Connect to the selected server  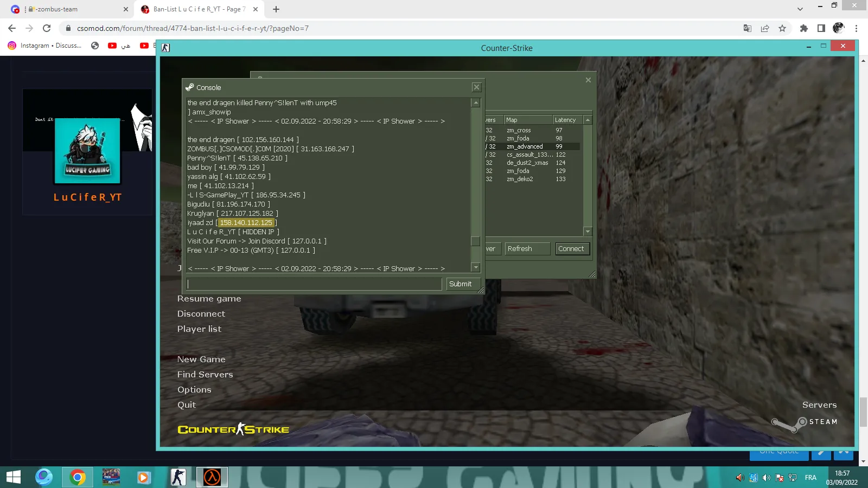click(x=571, y=249)
